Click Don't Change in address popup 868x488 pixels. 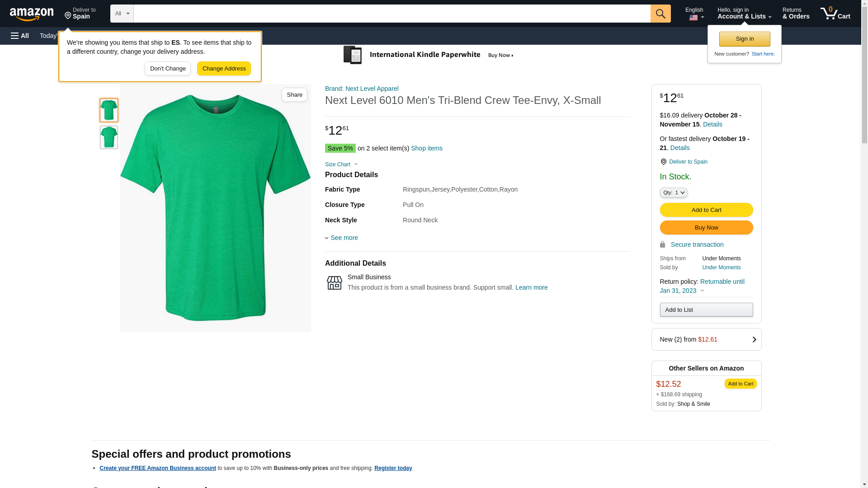click(168, 69)
